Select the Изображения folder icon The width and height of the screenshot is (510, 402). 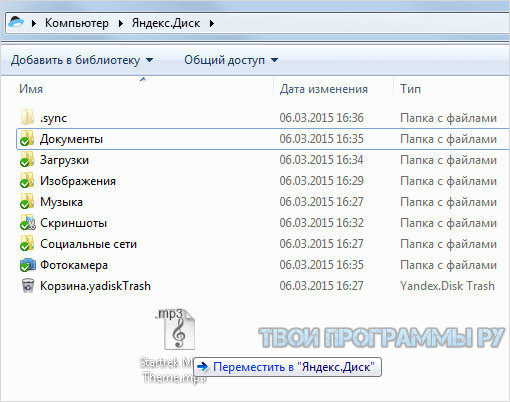point(27,181)
